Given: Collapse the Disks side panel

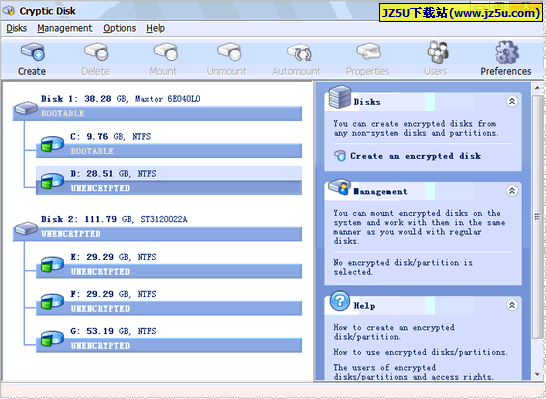Looking at the screenshot, I should pyautogui.click(x=512, y=101).
